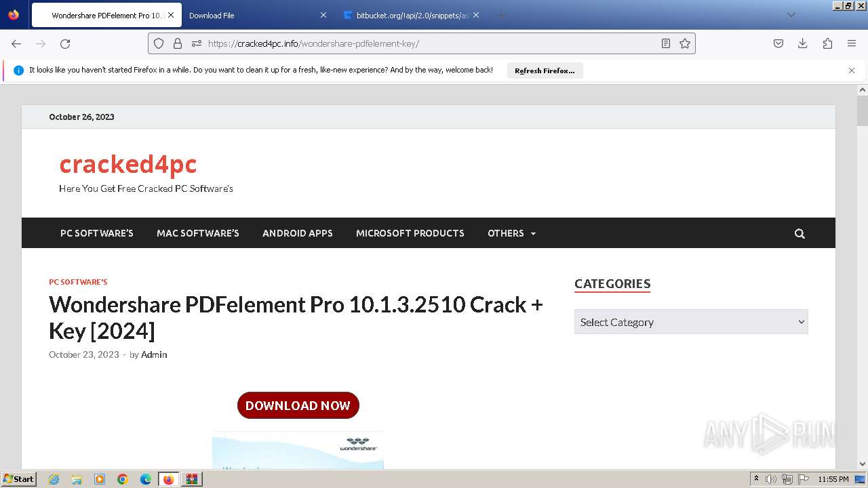Click the DOWNLOAD NOW button
This screenshot has width=868, height=488.
click(x=298, y=405)
